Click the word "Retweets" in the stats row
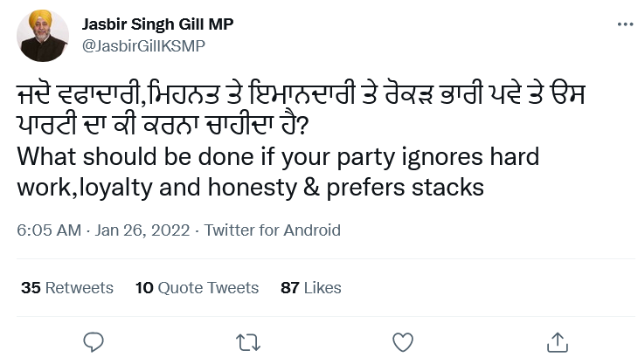The height and width of the screenshot is (364, 638). pos(80,287)
